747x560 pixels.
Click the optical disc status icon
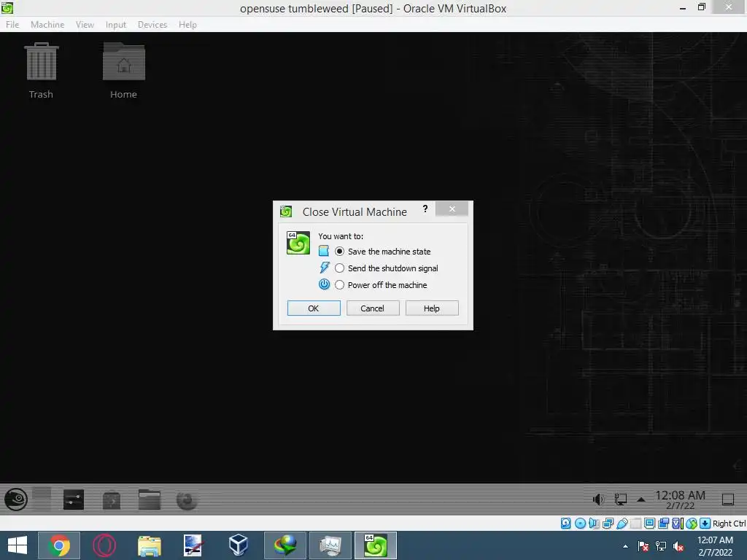coord(580,524)
